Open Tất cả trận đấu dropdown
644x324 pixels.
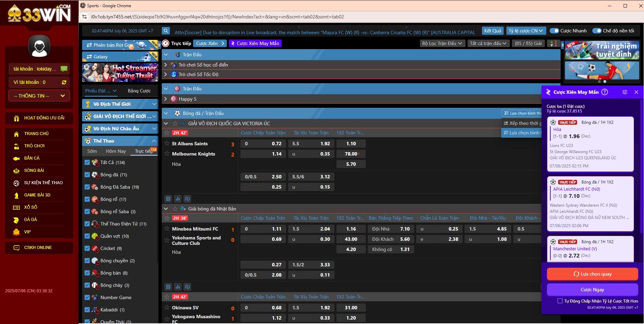pos(488,43)
